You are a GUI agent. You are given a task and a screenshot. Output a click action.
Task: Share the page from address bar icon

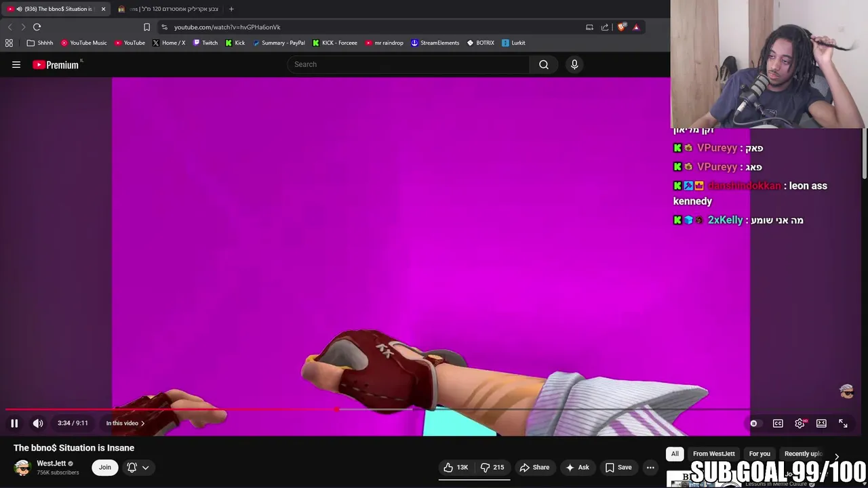[605, 27]
